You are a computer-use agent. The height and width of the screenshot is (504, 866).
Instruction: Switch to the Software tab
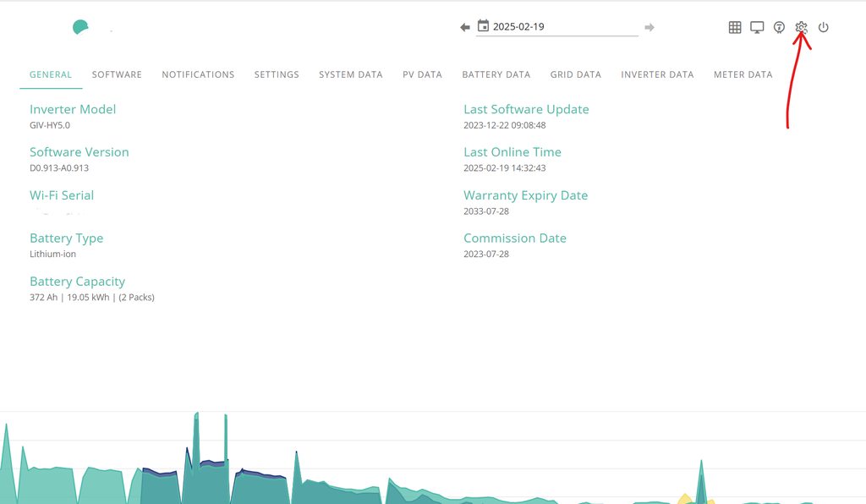(117, 74)
